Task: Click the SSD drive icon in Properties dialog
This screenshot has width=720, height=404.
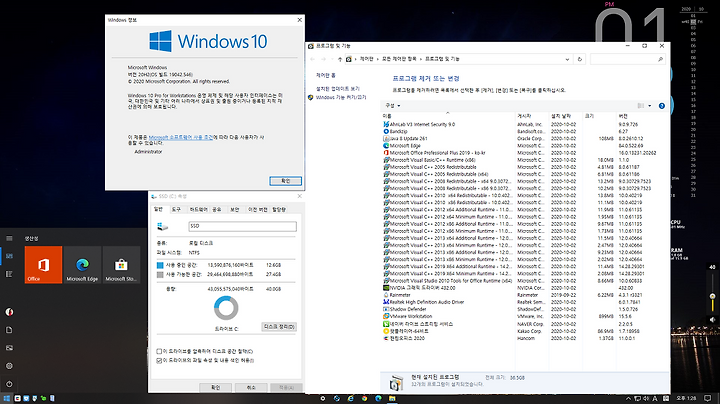Action: tap(163, 226)
